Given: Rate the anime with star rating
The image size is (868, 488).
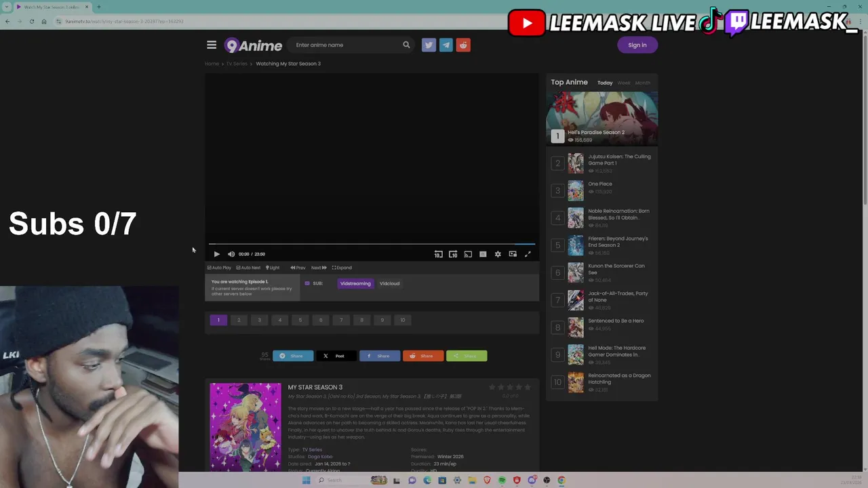Looking at the screenshot, I should click(510, 387).
